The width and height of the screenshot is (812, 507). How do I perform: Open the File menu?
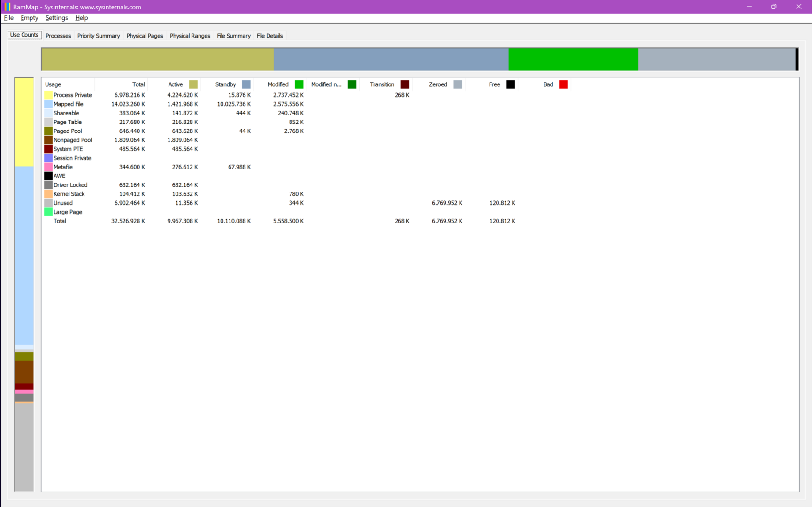pyautogui.click(x=8, y=18)
